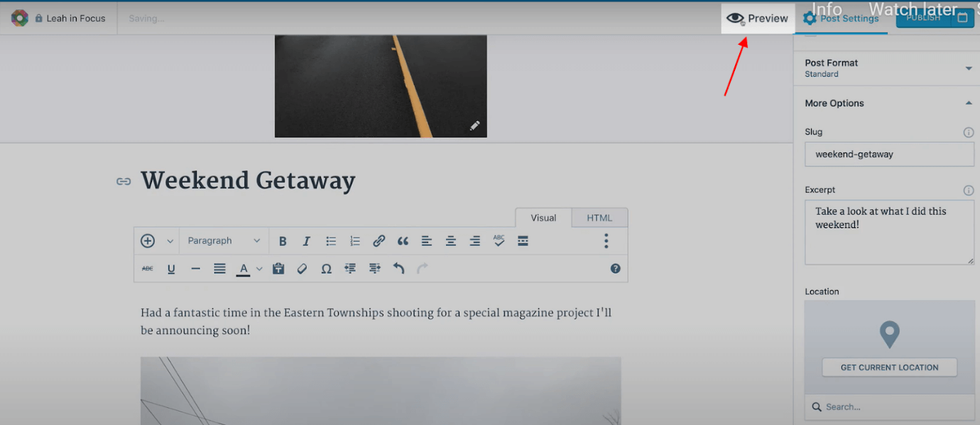Decrease the paragraph indent
This screenshot has width=980, height=425.
pyautogui.click(x=350, y=269)
